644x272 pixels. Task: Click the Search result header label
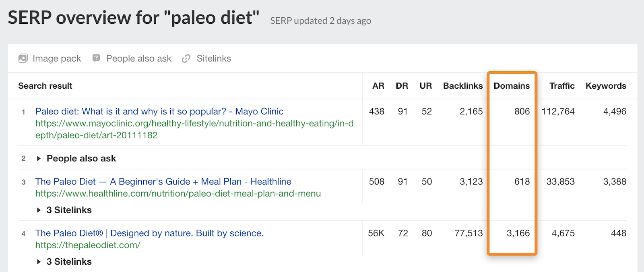(45, 85)
